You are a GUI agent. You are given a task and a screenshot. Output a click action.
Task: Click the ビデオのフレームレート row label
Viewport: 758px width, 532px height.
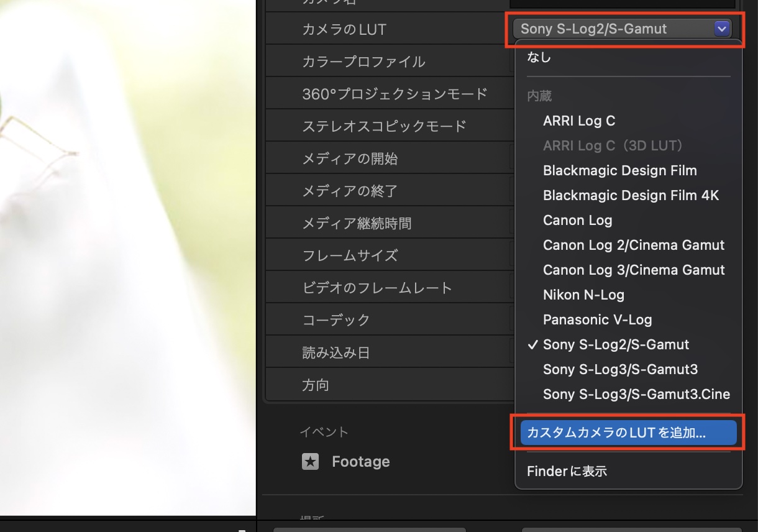[x=377, y=288]
